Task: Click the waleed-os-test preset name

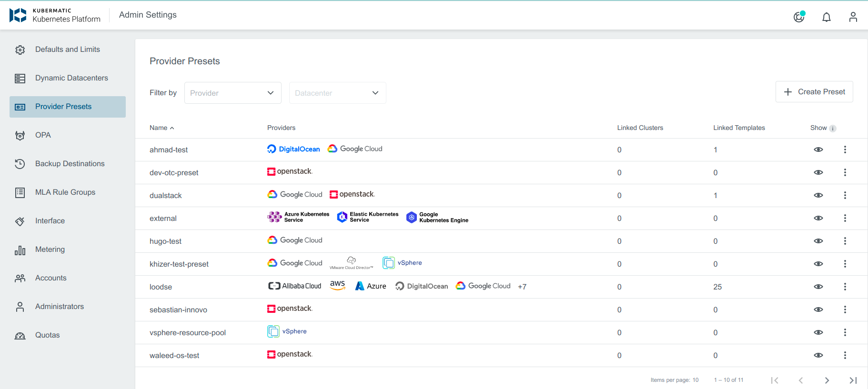Action: tap(174, 355)
